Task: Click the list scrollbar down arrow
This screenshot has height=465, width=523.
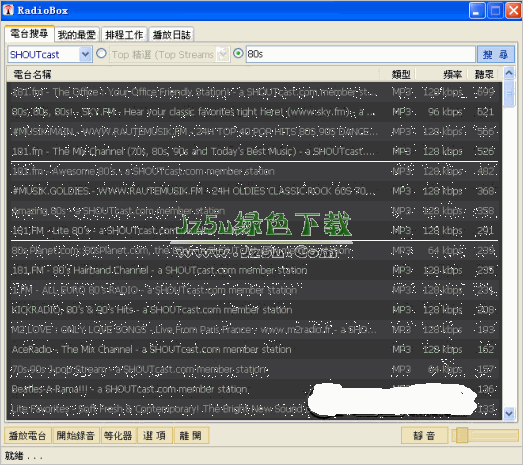Action: point(509,414)
